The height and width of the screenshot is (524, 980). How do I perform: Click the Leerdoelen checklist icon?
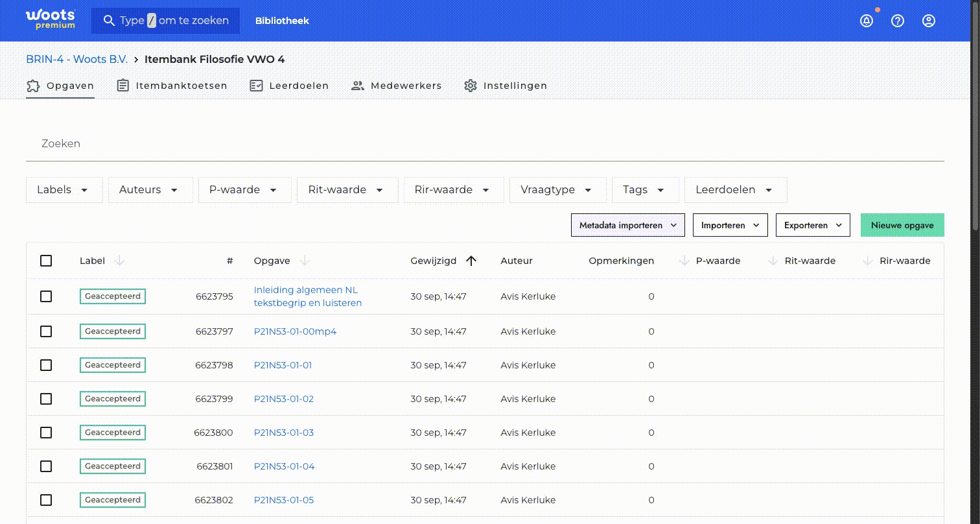[256, 86]
